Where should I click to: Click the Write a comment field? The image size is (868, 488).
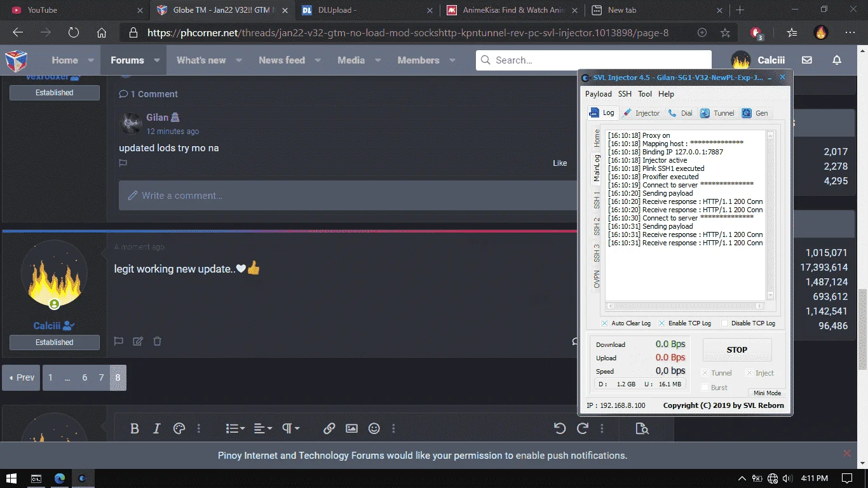(x=348, y=195)
